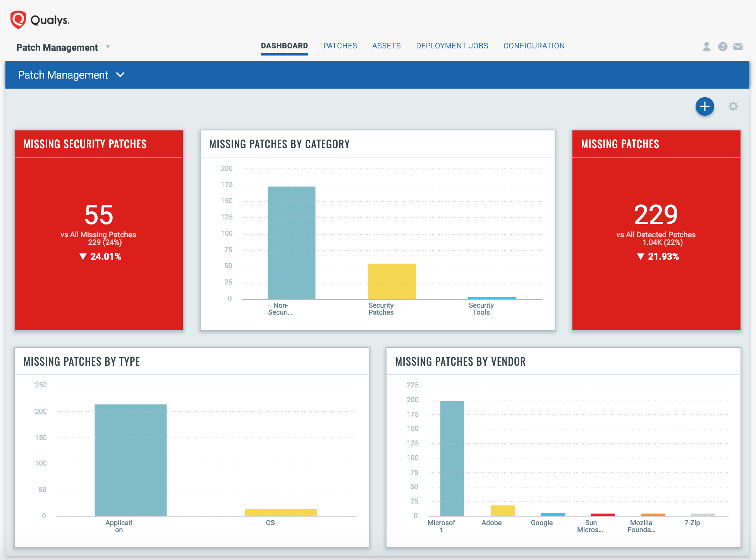
Task: Click the 55 missing security patches count
Action: (x=99, y=215)
